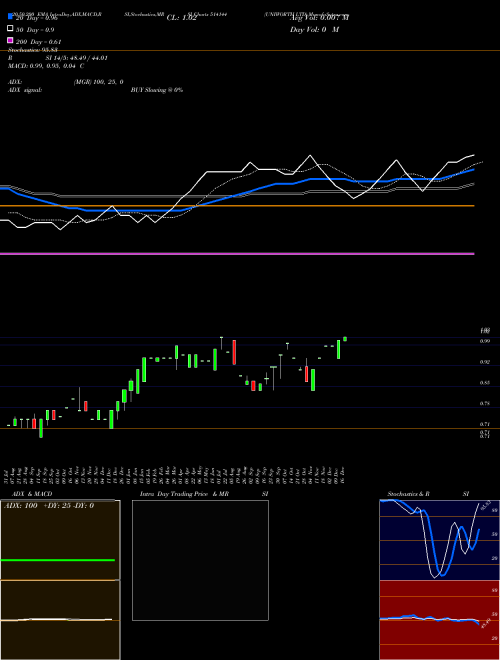
Task: Click the 'Day Vol: 0 M' label
Action: click(x=314, y=30)
